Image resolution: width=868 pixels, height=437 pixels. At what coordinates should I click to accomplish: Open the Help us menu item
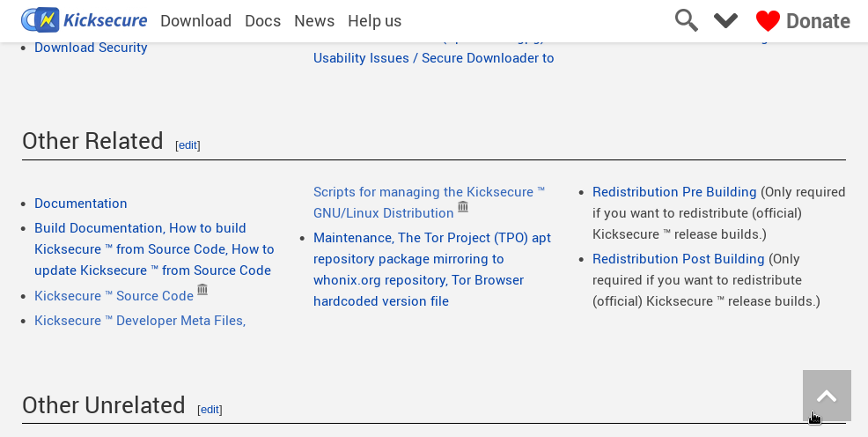(374, 21)
